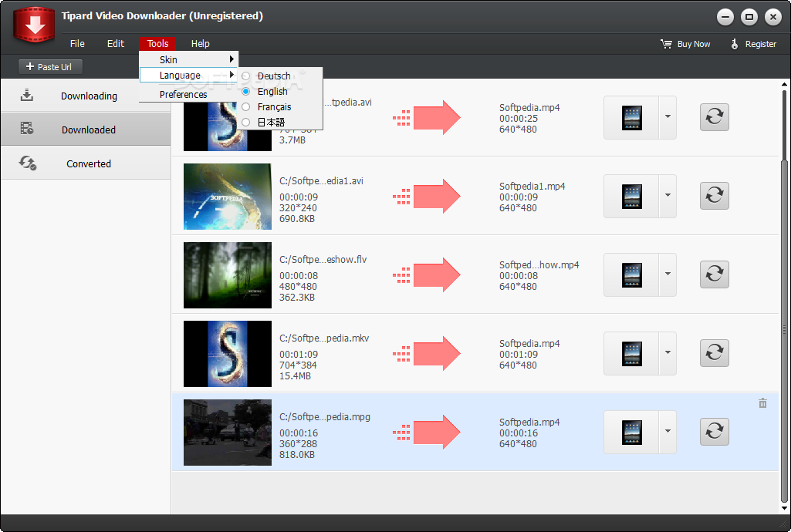Viewport: 791px width, 532px height.
Task: Click the red arrow in the eshow.flv row
Action: pos(427,274)
